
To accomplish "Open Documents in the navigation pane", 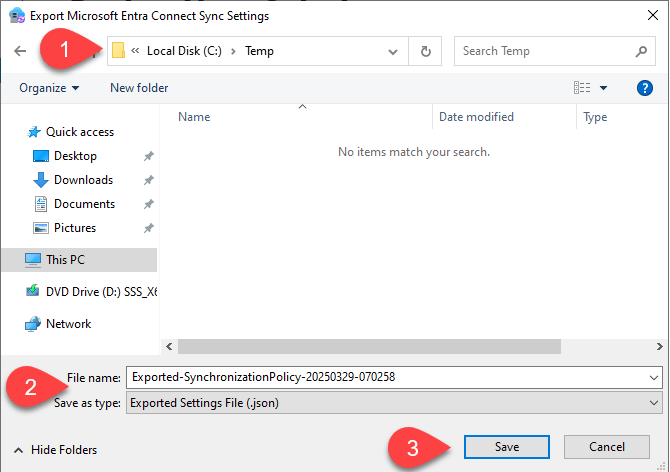I will [x=84, y=204].
